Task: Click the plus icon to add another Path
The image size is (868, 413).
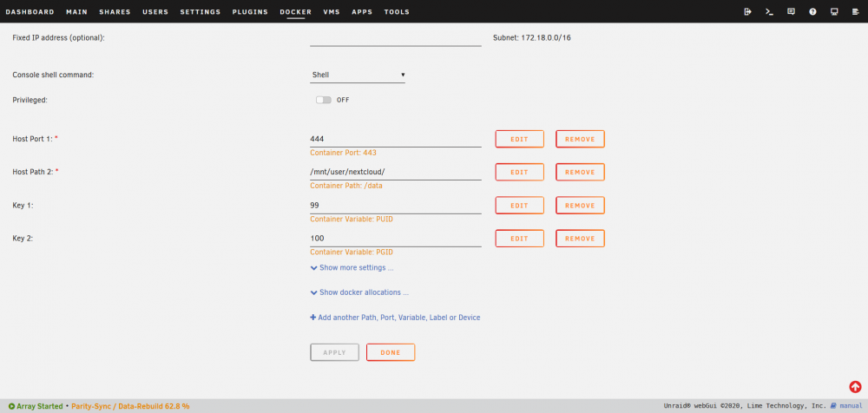Action: [x=312, y=318]
